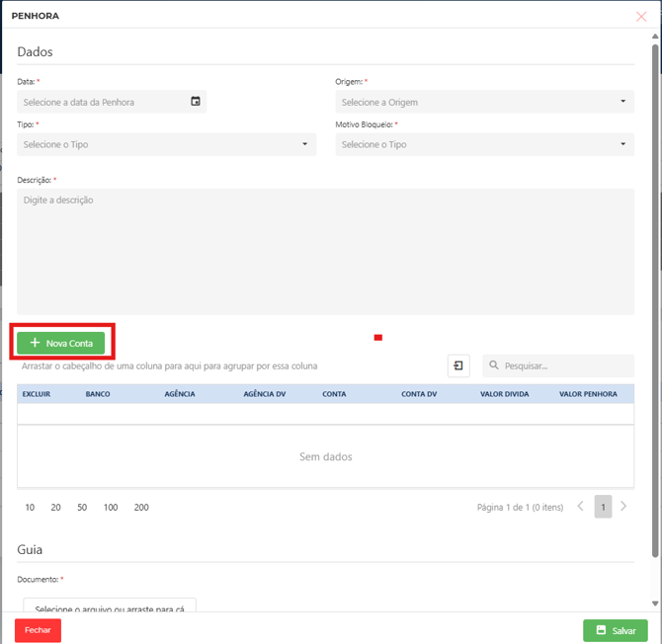662x644 pixels.
Task: Click the red Fechar button
Action: click(38, 630)
